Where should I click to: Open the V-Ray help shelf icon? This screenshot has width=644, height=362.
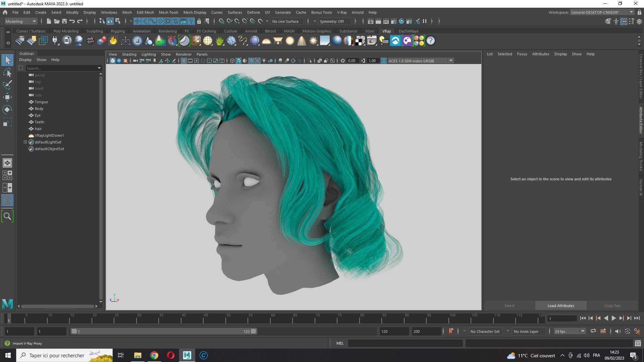[x=431, y=41]
